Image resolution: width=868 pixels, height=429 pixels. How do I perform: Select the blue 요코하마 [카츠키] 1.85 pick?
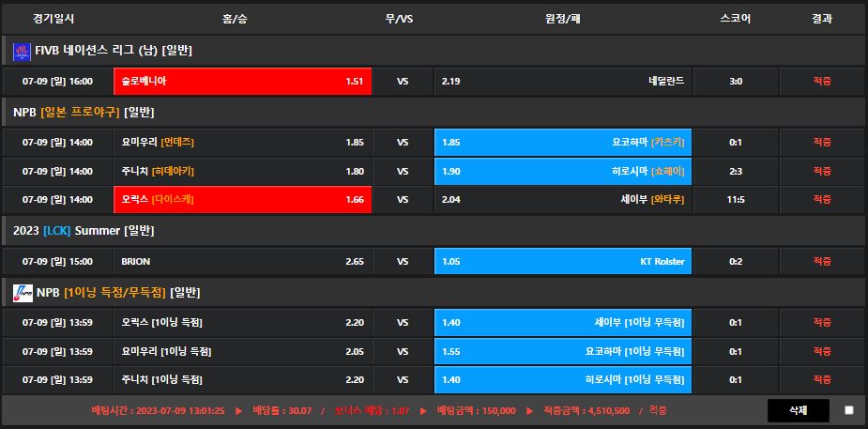562,143
